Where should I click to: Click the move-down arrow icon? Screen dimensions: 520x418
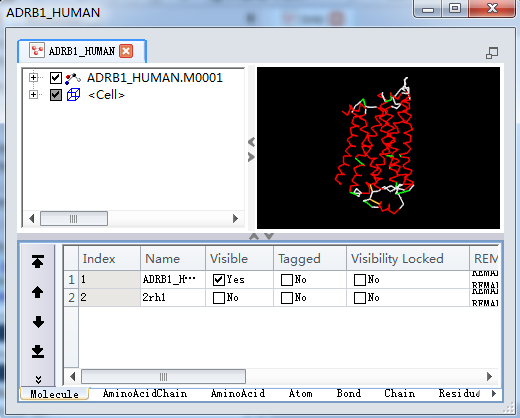point(38,322)
